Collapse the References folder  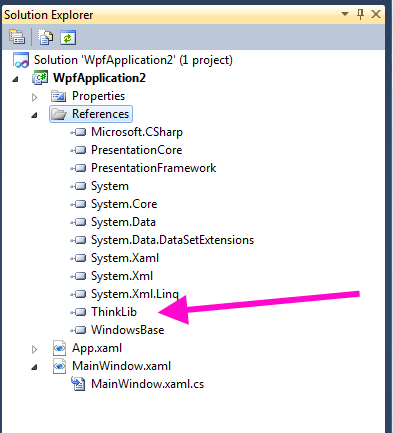[34, 115]
